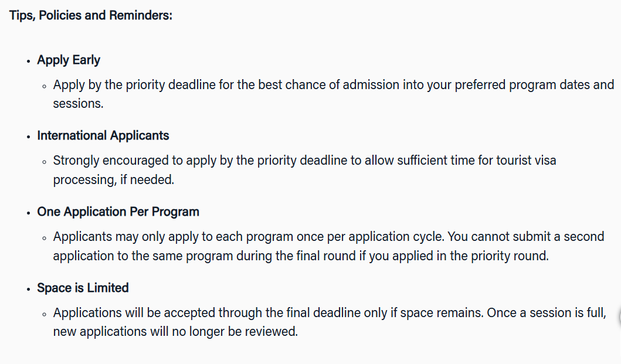Click the line starting "Strongly encouraged to apply"

(x=304, y=161)
